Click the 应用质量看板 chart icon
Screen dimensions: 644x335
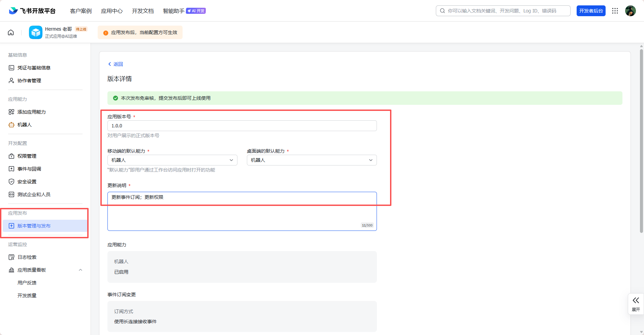coord(11,270)
